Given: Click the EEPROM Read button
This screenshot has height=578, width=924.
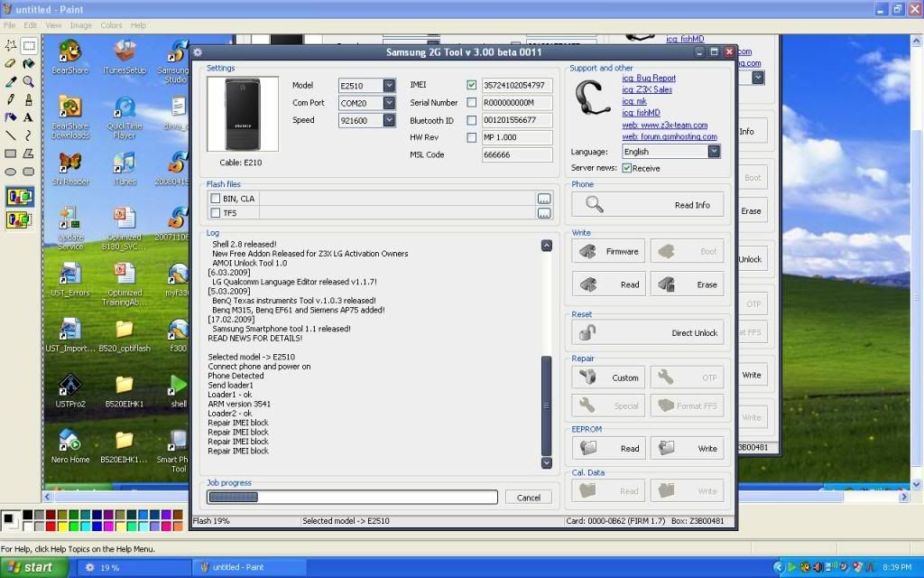Looking at the screenshot, I should (608, 448).
